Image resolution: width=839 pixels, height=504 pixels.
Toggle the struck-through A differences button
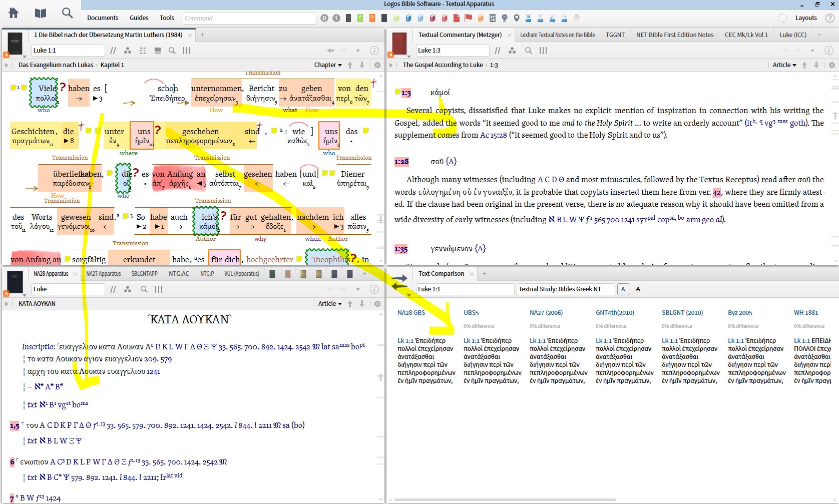[638, 289]
